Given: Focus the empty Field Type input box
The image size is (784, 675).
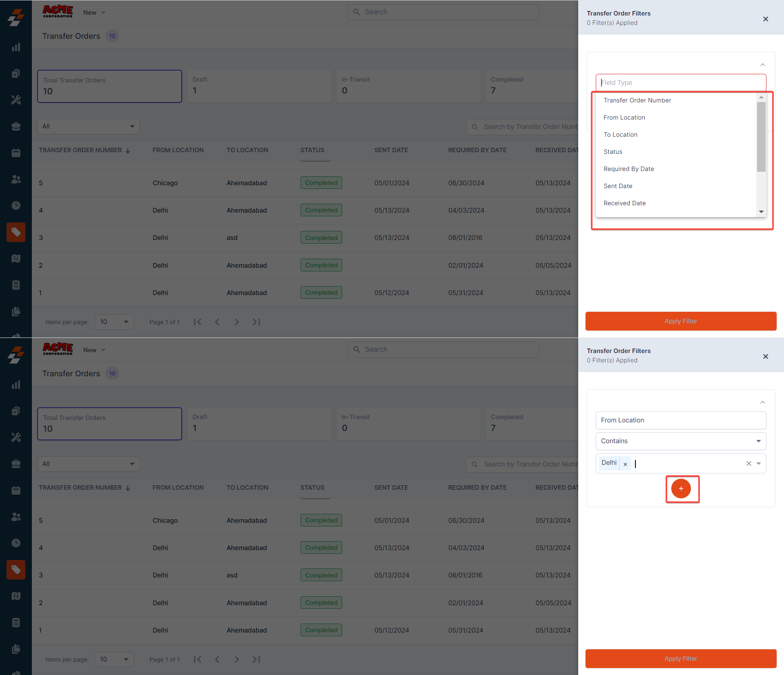Looking at the screenshot, I should pyautogui.click(x=681, y=82).
